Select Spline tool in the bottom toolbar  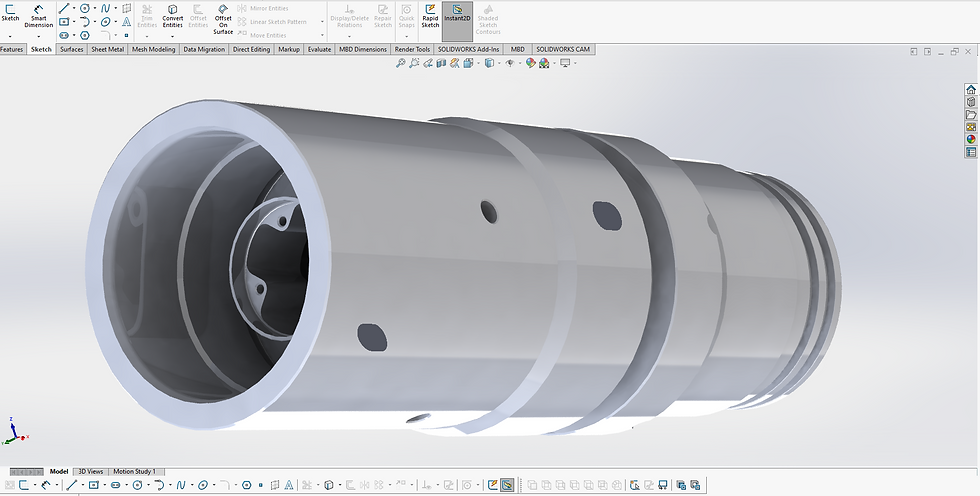(181, 485)
